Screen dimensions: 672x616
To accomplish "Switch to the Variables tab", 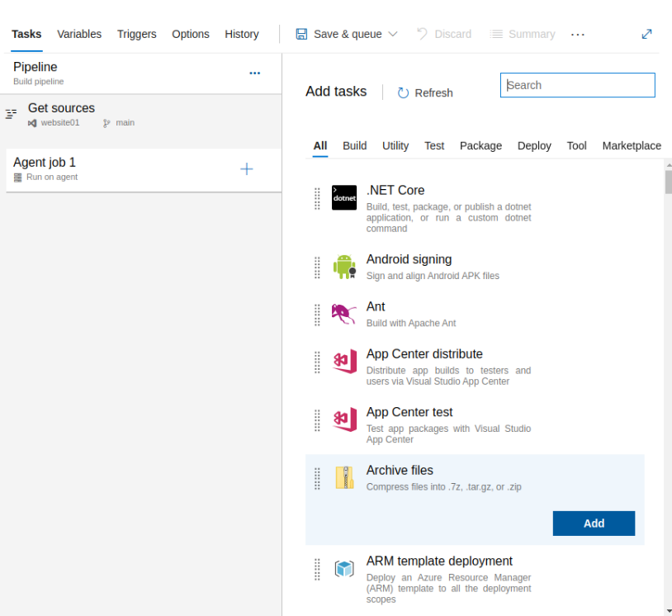I will point(79,34).
